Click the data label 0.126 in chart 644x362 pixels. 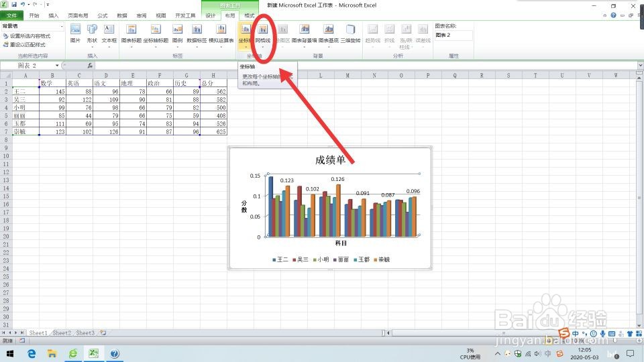pyautogui.click(x=337, y=179)
